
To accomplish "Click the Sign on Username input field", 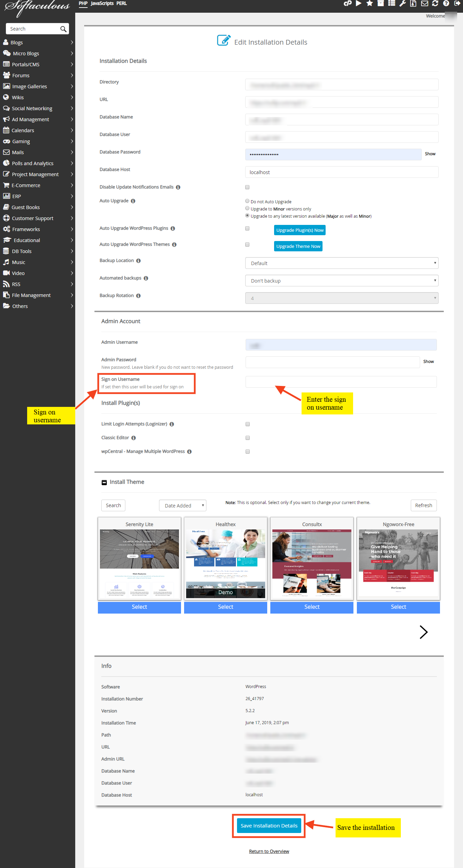I will coord(341,382).
